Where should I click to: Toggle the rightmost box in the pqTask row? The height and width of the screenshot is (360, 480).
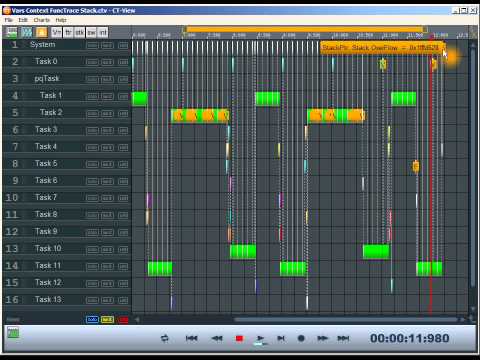click(123, 79)
